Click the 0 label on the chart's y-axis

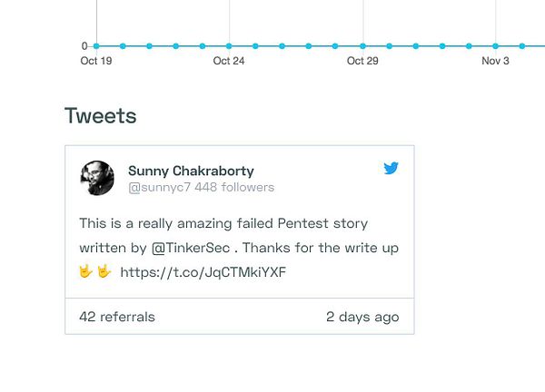point(84,46)
